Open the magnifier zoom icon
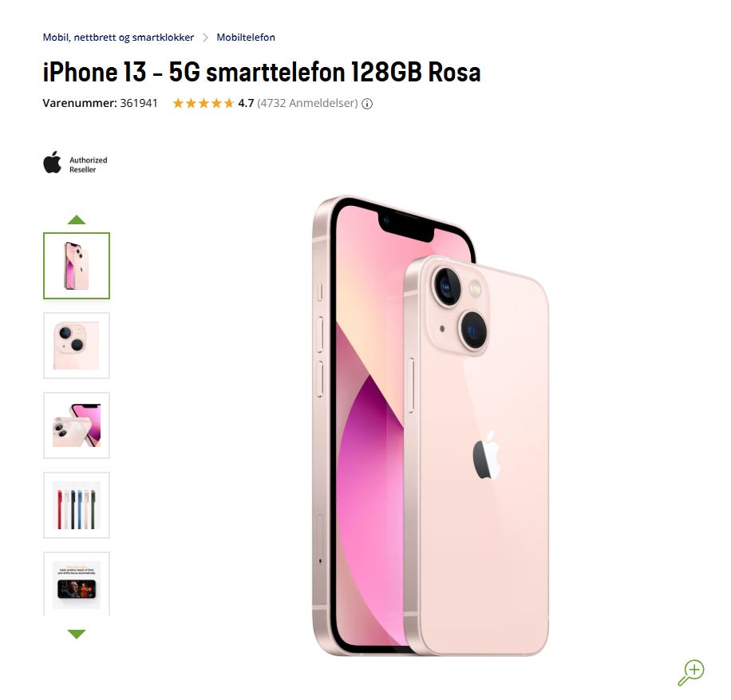Image resolution: width=731 pixels, height=700 pixels. 691,673
